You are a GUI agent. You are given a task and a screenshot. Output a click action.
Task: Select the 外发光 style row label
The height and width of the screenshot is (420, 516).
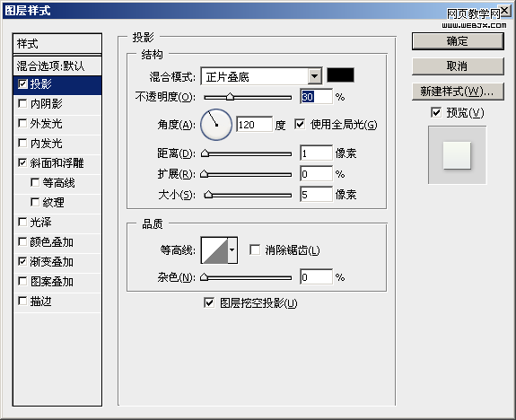(46, 124)
